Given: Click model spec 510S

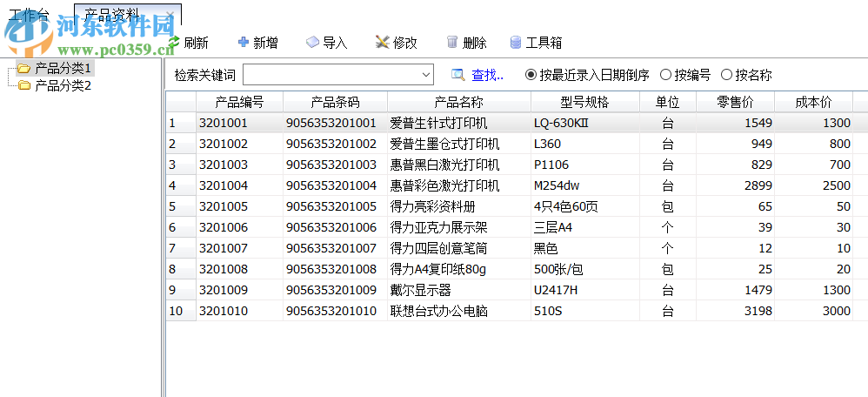Looking at the screenshot, I should click(548, 311).
